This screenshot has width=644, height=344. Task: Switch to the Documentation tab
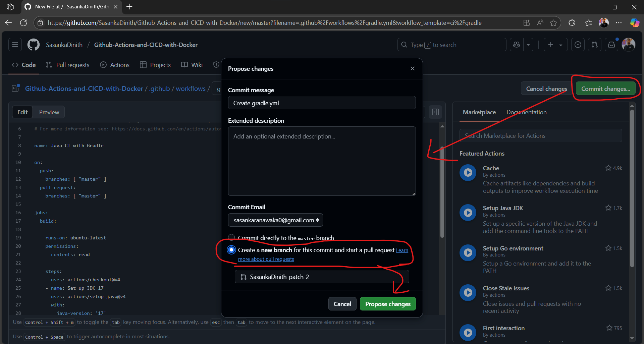click(526, 112)
